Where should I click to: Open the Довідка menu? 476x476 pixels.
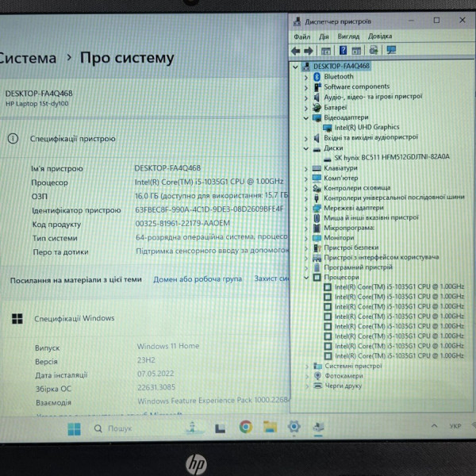[380, 36]
